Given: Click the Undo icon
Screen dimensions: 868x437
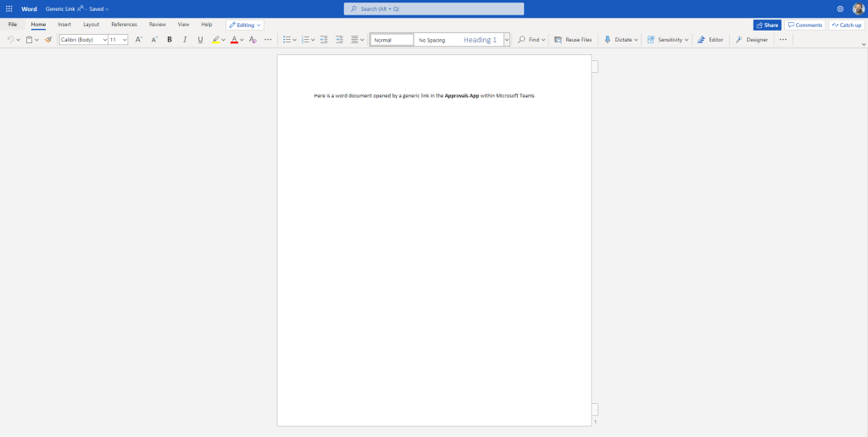Looking at the screenshot, I should tap(10, 40).
